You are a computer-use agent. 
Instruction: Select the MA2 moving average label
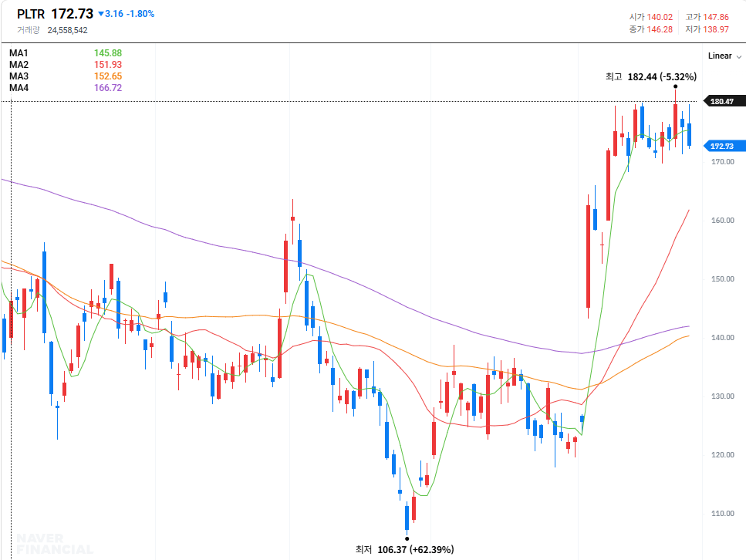coord(19,65)
